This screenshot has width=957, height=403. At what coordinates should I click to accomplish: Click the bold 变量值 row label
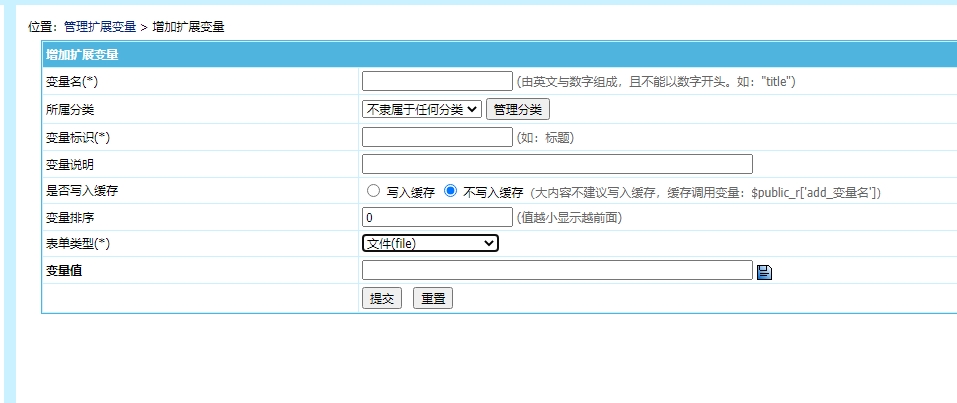[x=65, y=271]
